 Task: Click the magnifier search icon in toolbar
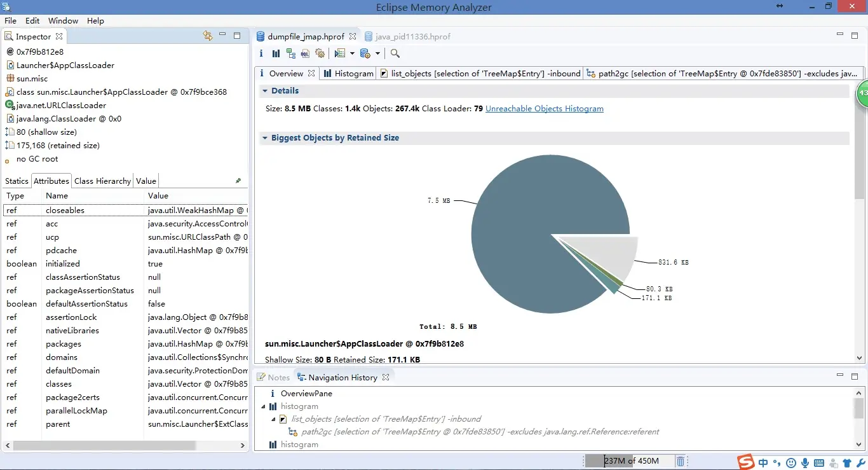tap(395, 53)
